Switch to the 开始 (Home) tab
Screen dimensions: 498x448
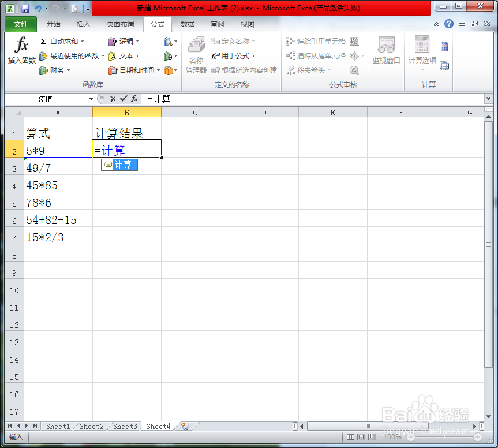pyautogui.click(x=53, y=24)
